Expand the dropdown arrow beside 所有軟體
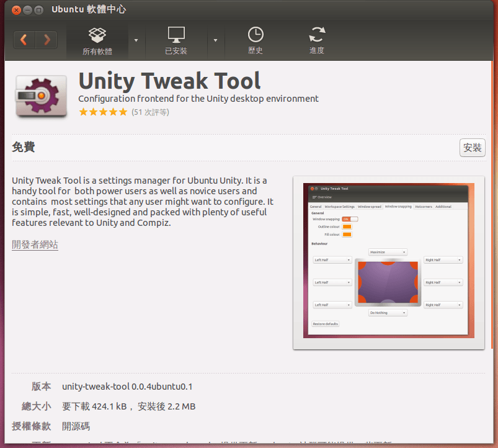498x448 pixels. tap(137, 40)
